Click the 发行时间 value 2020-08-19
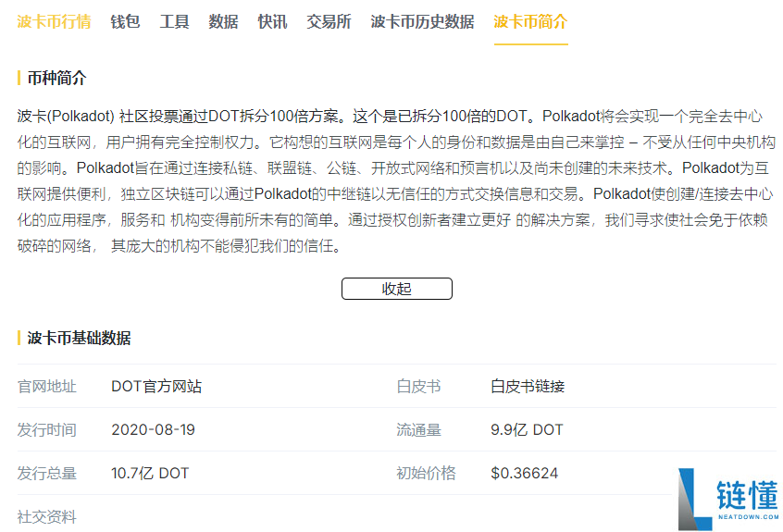The width and height of the screenshot is (783, 532). click(153, 429)
